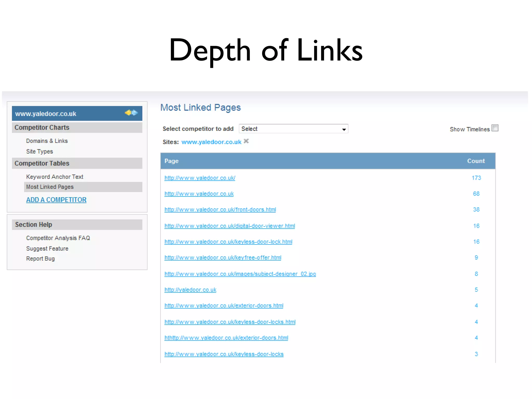Open the keyless-door-lock.html page link
The width and height of the screenshot is (532, 399).
click(x=228, y=242)
